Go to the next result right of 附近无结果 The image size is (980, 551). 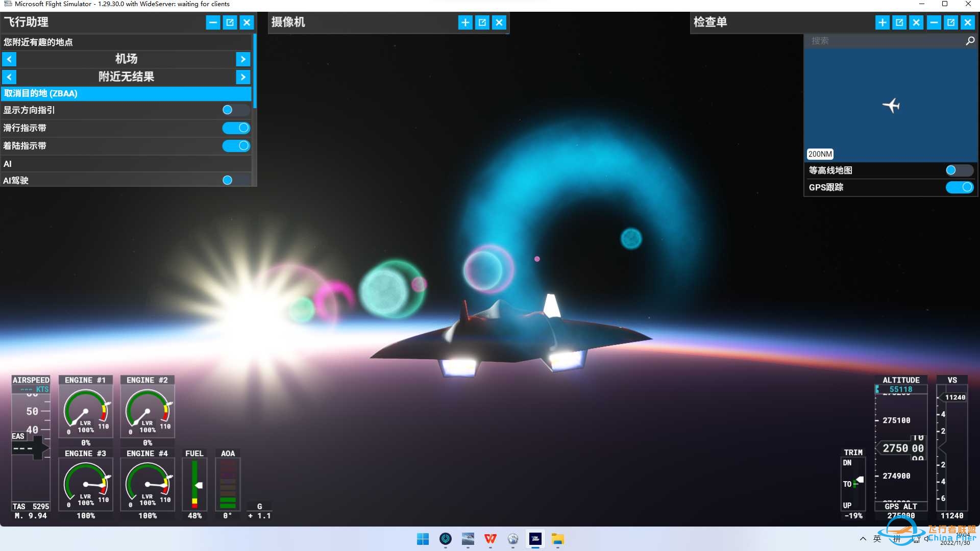pos(243,77)
